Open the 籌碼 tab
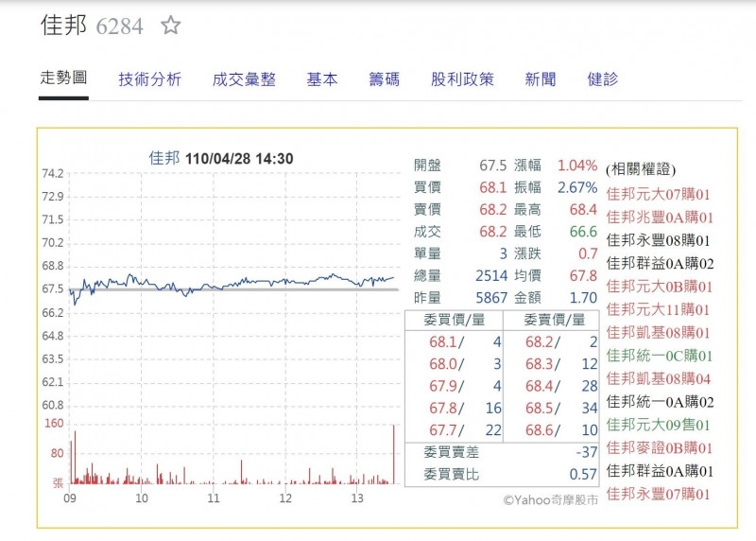This screenshot has width=756, height=541. coord(385,79)
